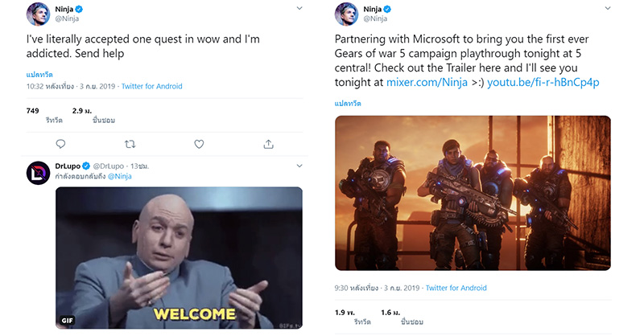Play the Dr. Evil WELCOME GIF
Viewport: 644px width, 336px height.
pos(179,258)
